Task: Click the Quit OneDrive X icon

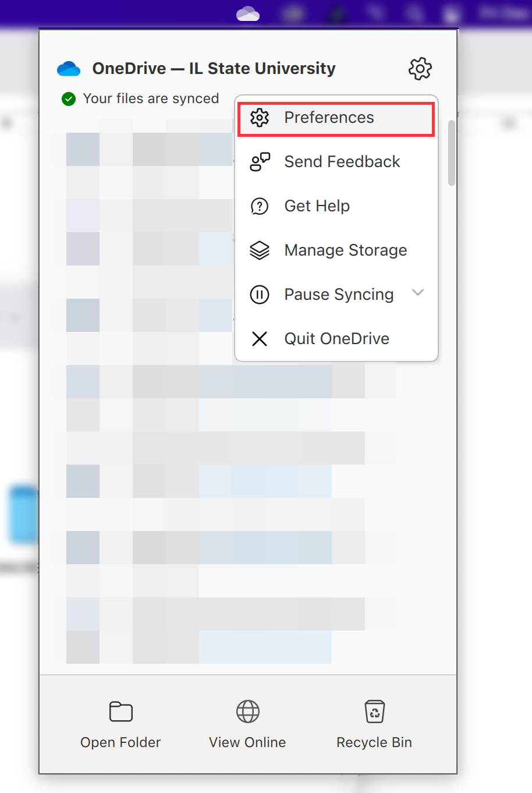Action: 260,339
